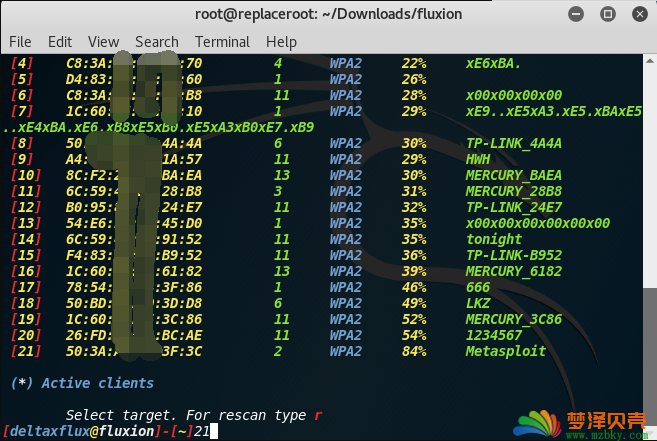The width and height of the screenshot is (657, 441).
Task: Open the File menu
Action: (20, 42)
